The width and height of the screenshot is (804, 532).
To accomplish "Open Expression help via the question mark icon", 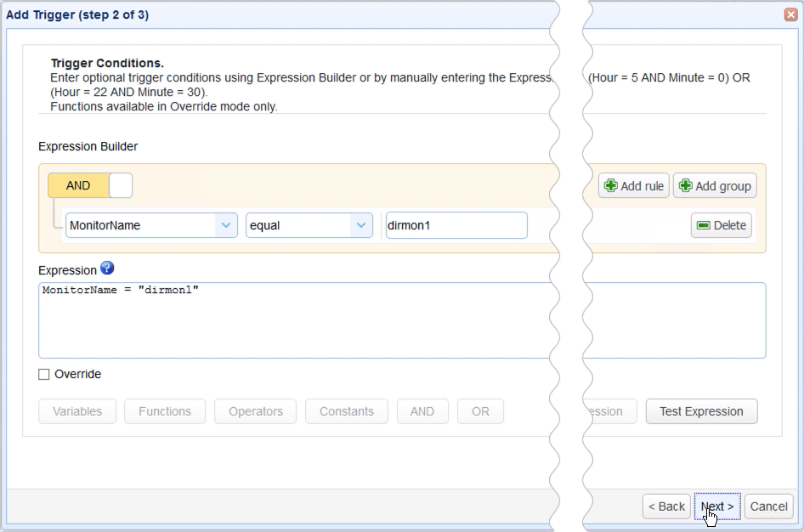I will click(107, 269).
